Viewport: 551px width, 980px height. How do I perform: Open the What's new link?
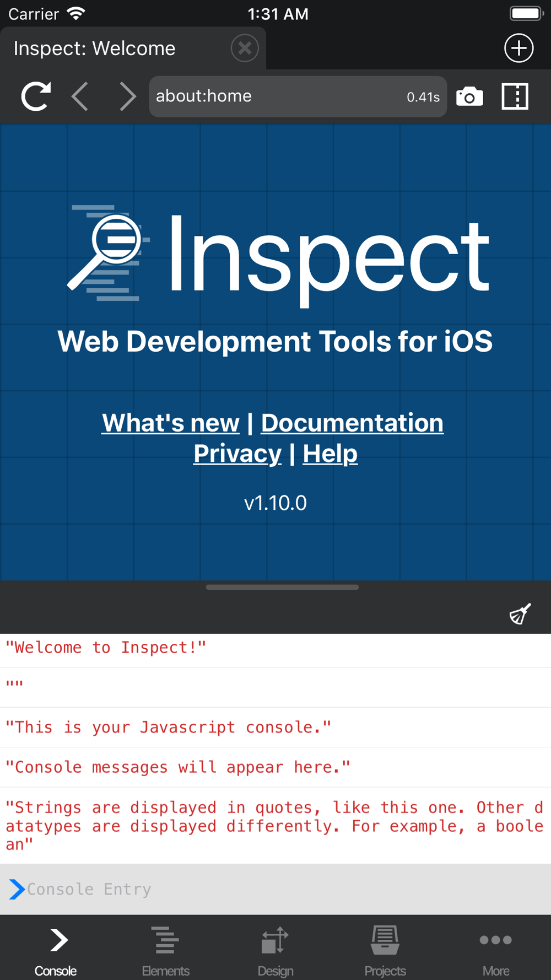click(170, 423)
